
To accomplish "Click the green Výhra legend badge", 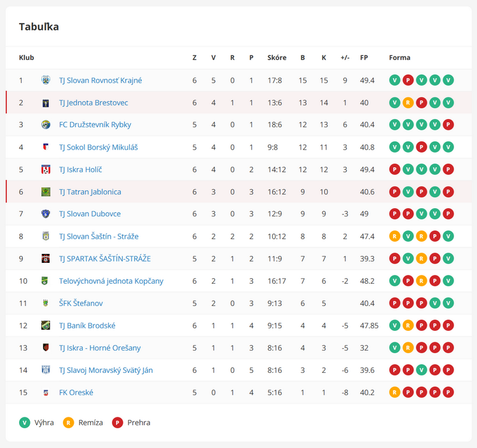I will [25, 423].
